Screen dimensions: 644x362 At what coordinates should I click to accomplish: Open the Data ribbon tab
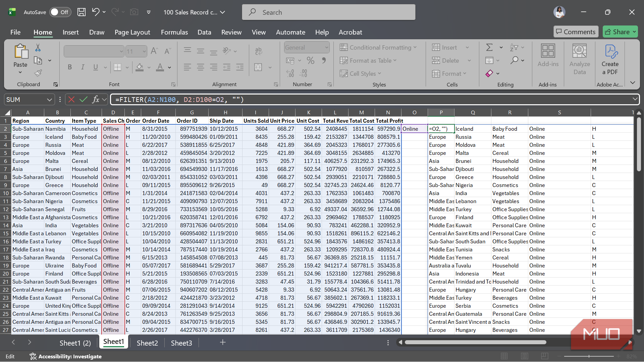(x=204, y=32)
